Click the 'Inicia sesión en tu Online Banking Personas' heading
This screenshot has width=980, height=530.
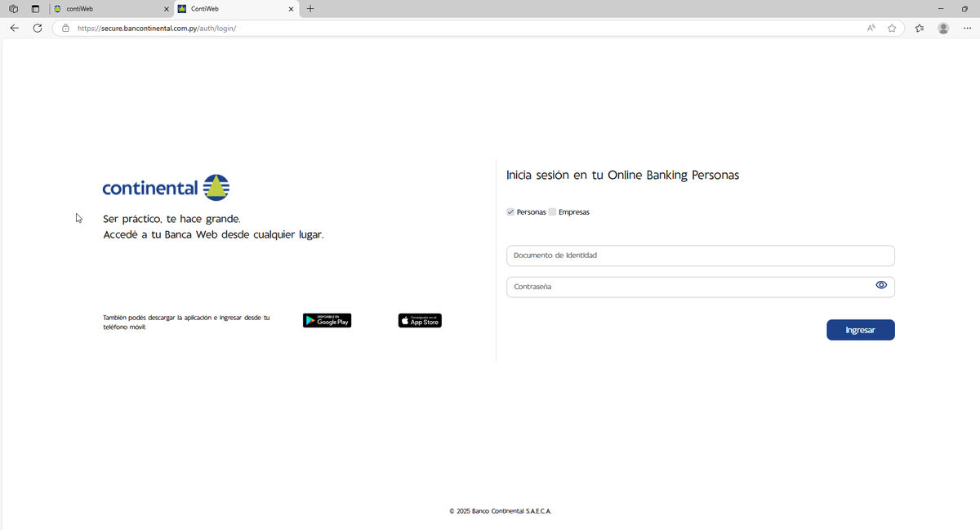pos(622,175)
